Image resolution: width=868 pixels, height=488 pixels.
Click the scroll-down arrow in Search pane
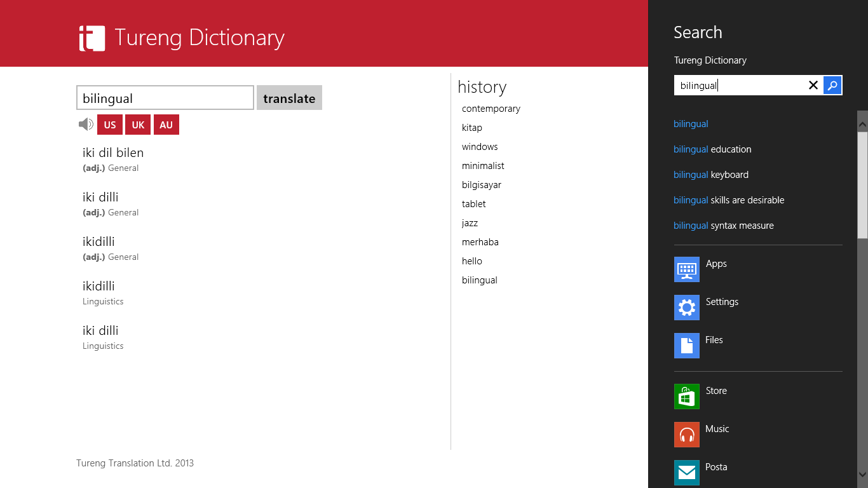[x=862, y=473]
